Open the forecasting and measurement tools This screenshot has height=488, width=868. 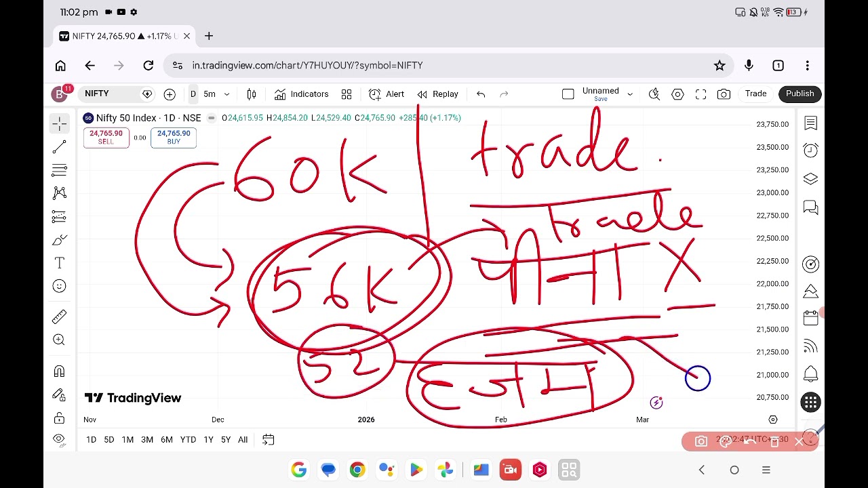[x=60, y=217]
